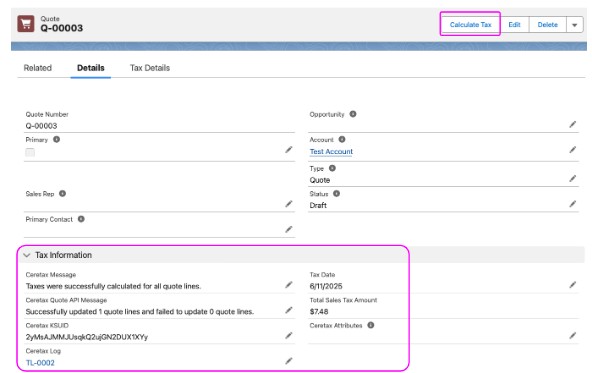Edit the Account field pencil icon

573,150
